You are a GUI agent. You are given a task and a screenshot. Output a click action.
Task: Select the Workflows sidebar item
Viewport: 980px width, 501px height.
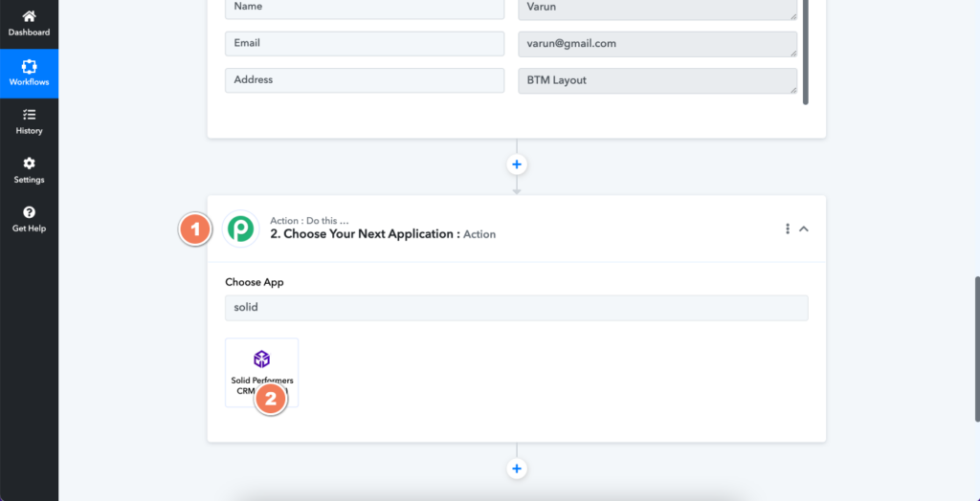pyautogui.click(x=29, y=73)
